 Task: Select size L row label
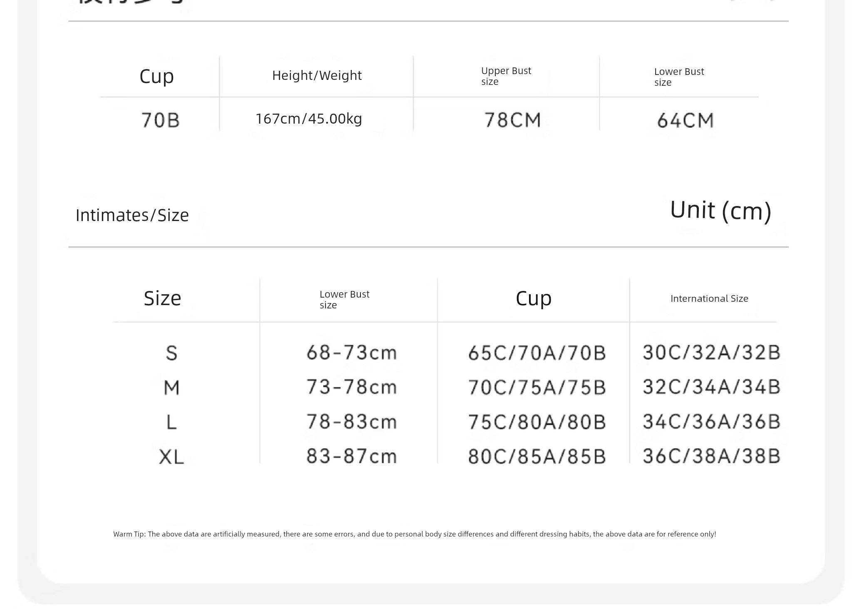click(x=171, y=422)
